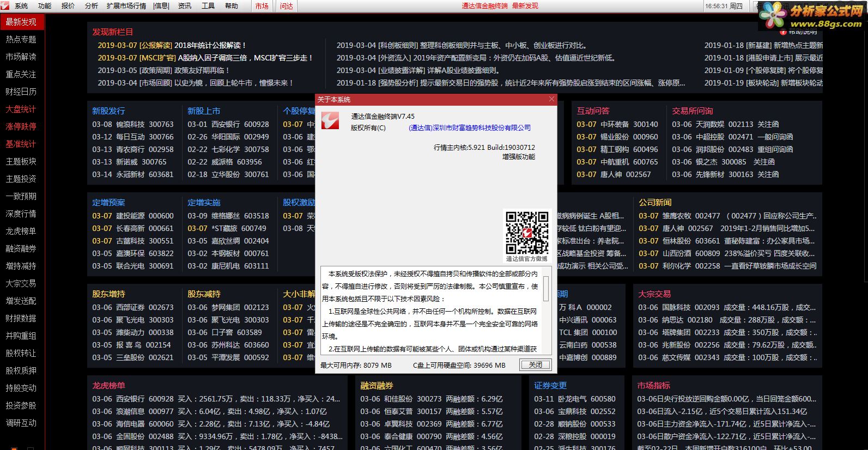Click the 锐浪科技 300763 row
This screenshot has width=868, height=450.
[133, 124]
